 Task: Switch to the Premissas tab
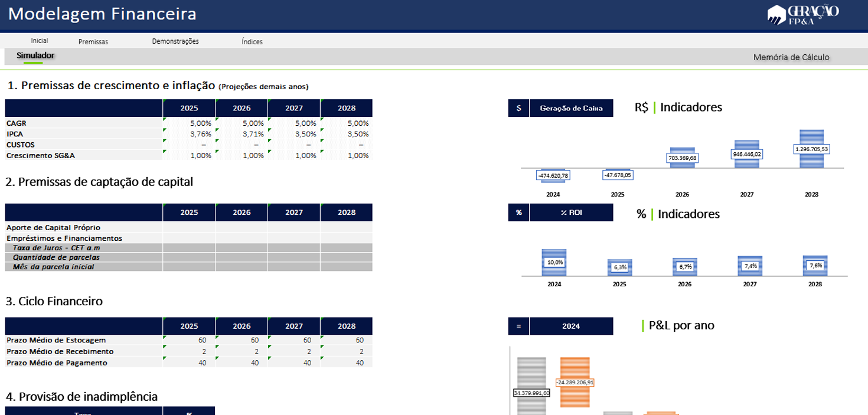coord(93,41)
